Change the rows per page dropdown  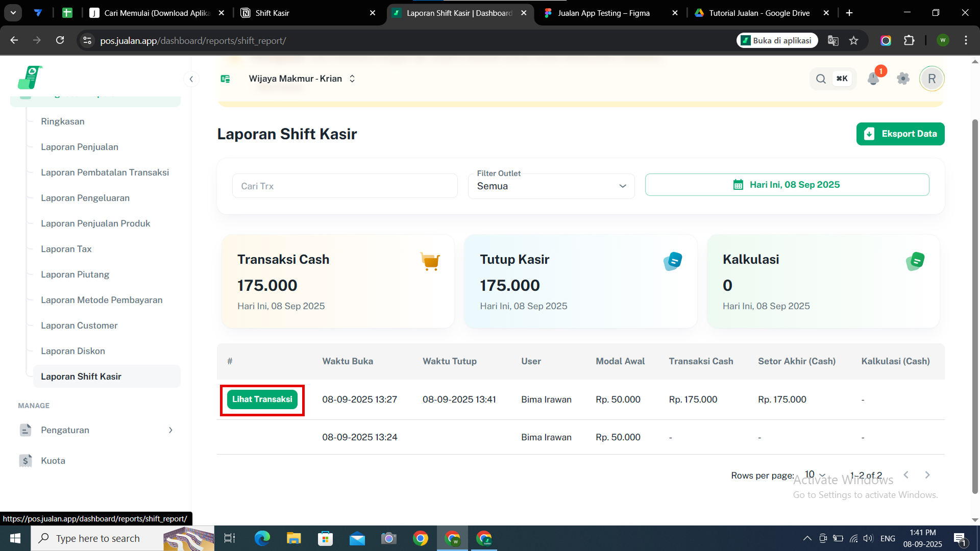tap(815, 474)
